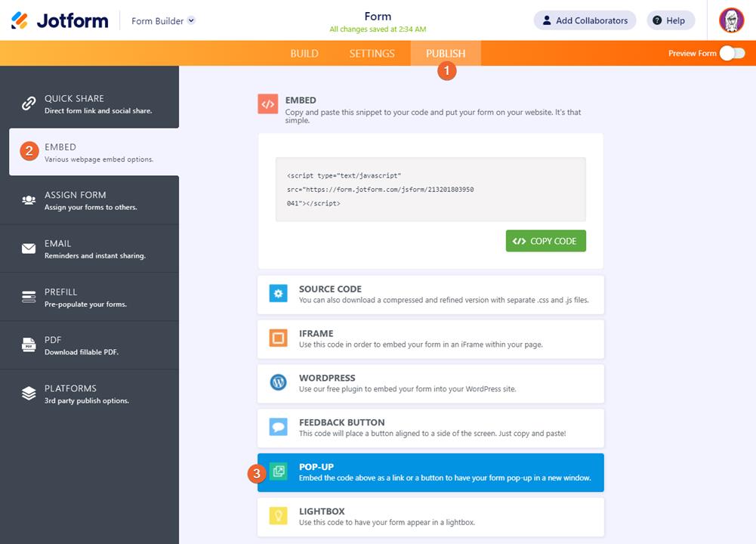756x544 pixels.
Task: Open the FEEDBACK BUTTON embed option
Action: pos(430,428)
